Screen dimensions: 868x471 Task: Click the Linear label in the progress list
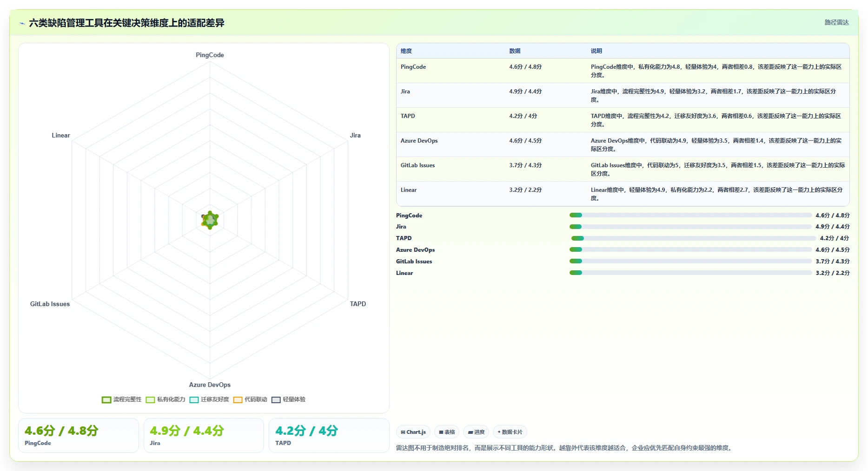[404, 273]
